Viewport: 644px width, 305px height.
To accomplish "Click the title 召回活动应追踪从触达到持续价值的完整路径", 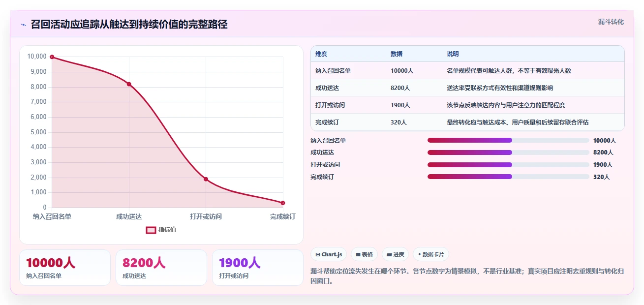I will coord(129,25).
